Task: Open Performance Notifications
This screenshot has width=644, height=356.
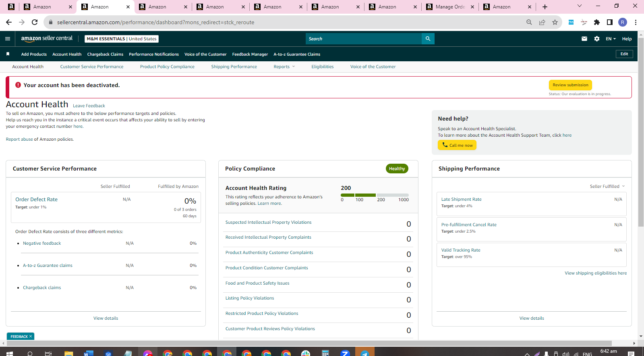Action: click(154, 54)
